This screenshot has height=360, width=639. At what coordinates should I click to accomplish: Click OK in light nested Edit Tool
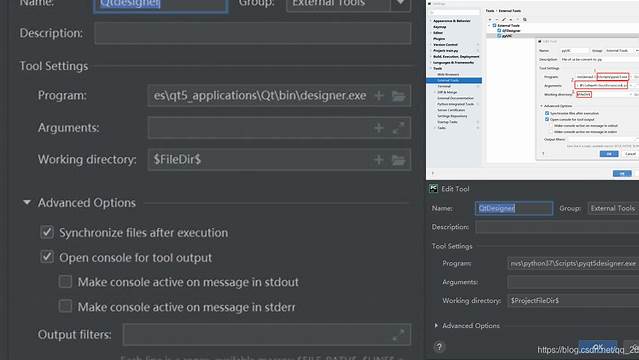(609, 154)
